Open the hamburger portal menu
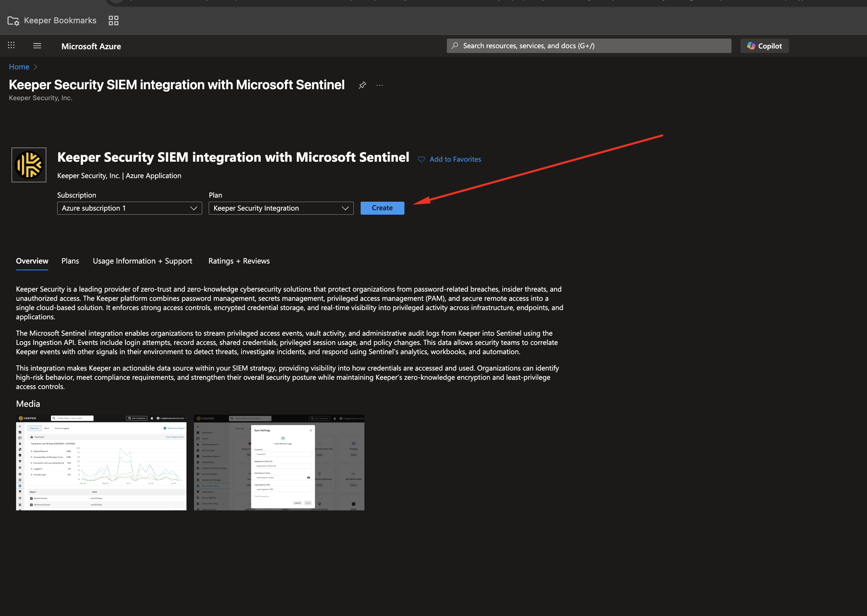Image resolution: width=867 pixels, height=616 pixels. tap(37, 46)
